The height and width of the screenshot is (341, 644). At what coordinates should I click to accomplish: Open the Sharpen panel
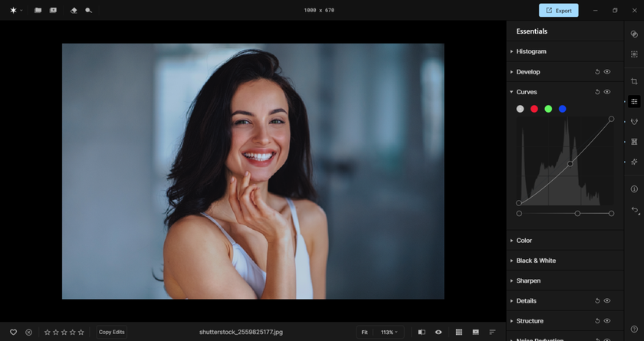[x=527, y=280]
